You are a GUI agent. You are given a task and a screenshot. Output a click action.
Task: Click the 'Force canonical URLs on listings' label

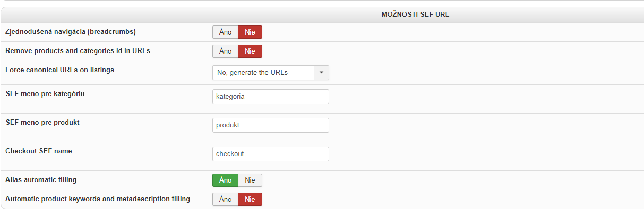59,70
